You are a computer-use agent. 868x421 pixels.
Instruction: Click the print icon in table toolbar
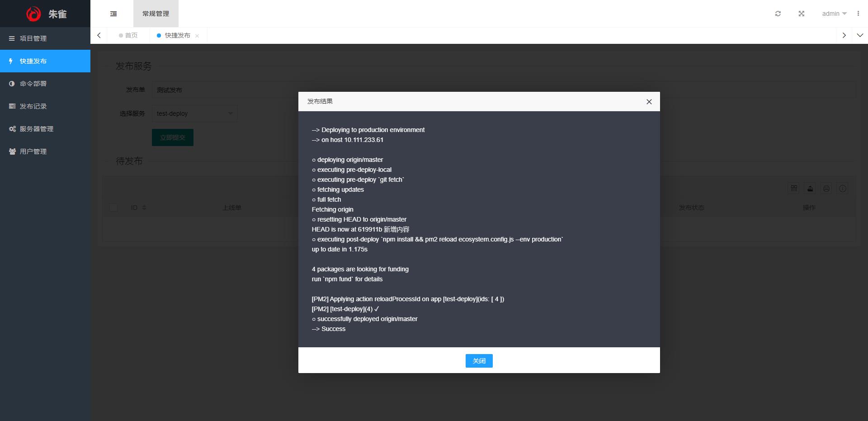coord(826,189)
